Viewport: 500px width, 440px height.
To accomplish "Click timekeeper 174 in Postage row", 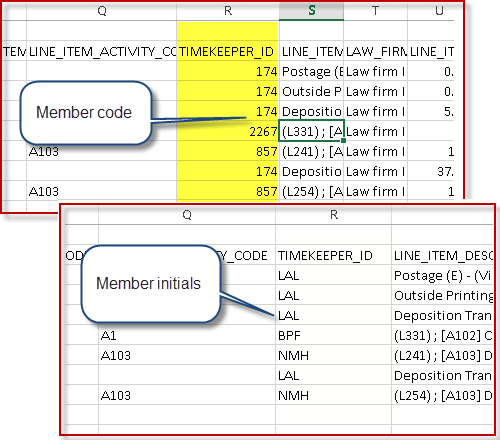I will point(228,71).
